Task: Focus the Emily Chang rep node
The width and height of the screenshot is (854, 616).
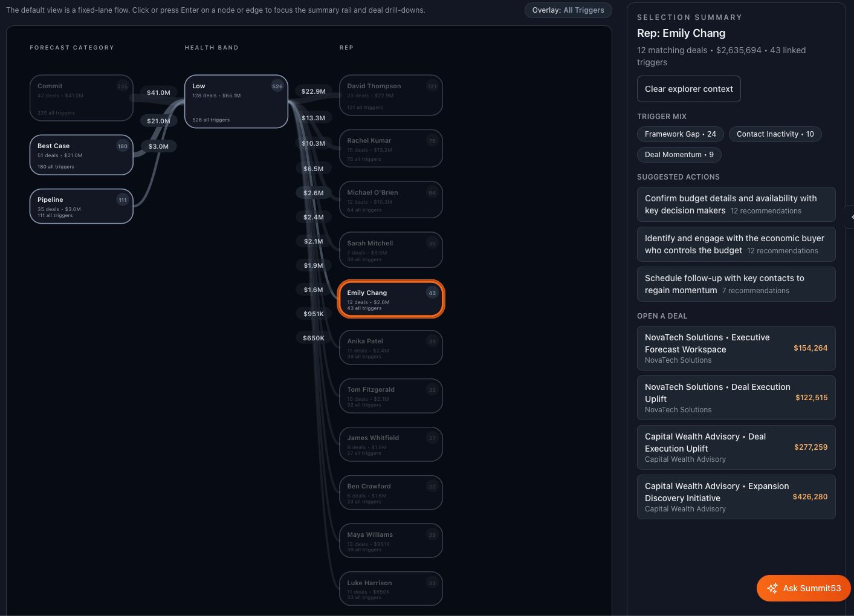Action: 391,299
